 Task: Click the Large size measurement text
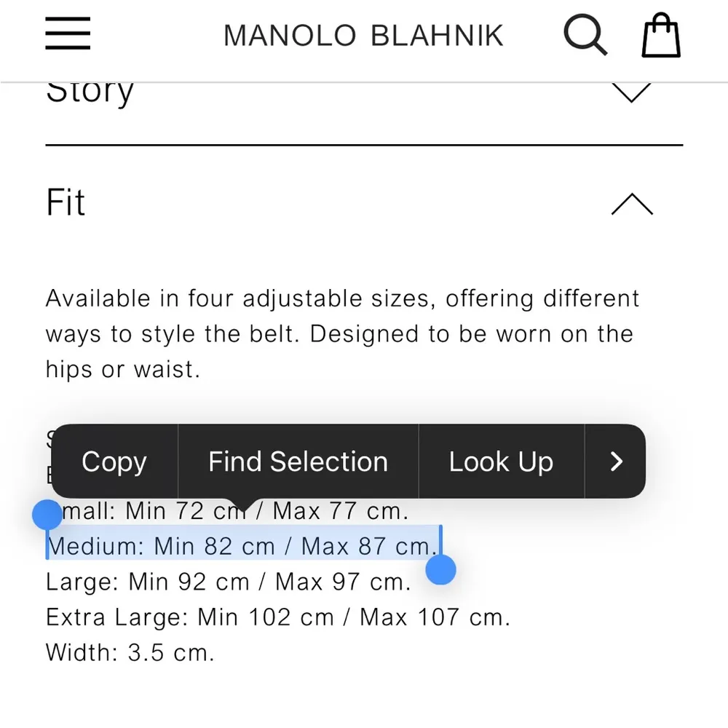[228, 582]
